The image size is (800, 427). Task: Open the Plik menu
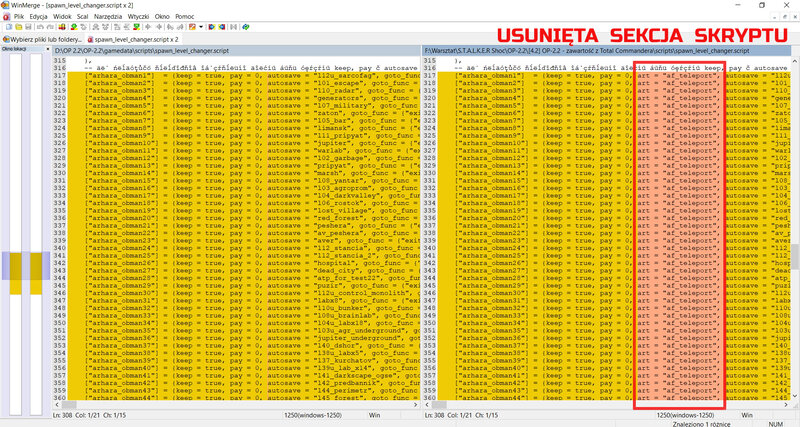(20, 17)
